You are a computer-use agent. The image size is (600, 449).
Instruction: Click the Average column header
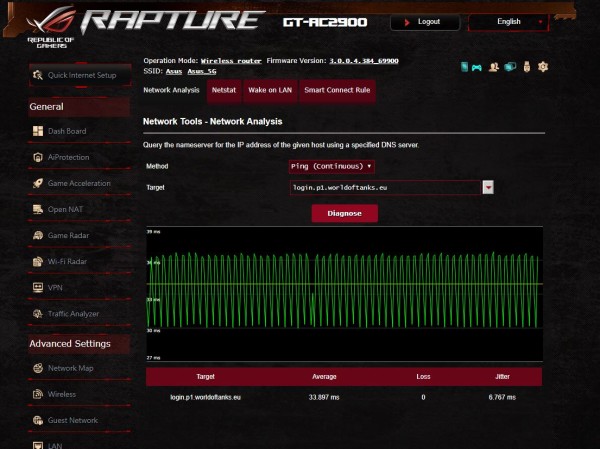pos(324,377)
